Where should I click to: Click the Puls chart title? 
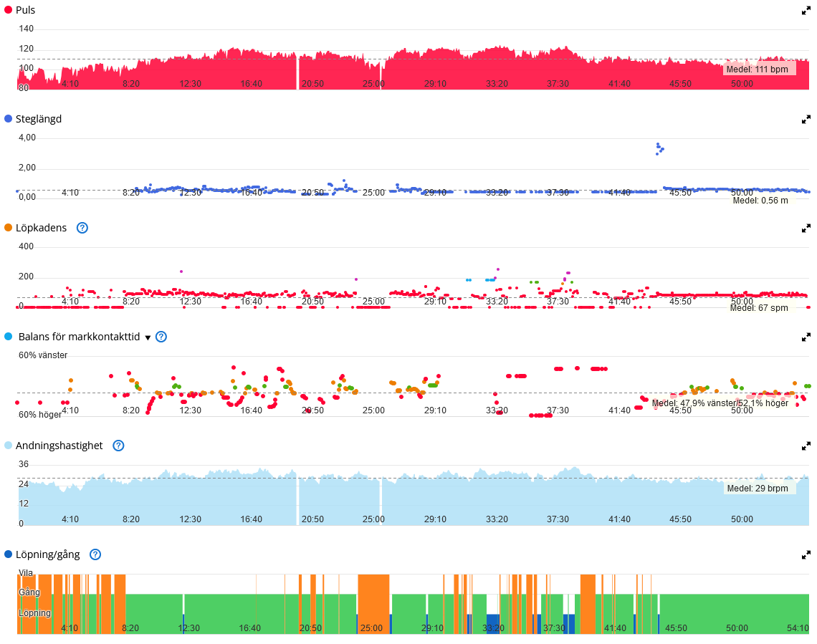tap(26, 11)
